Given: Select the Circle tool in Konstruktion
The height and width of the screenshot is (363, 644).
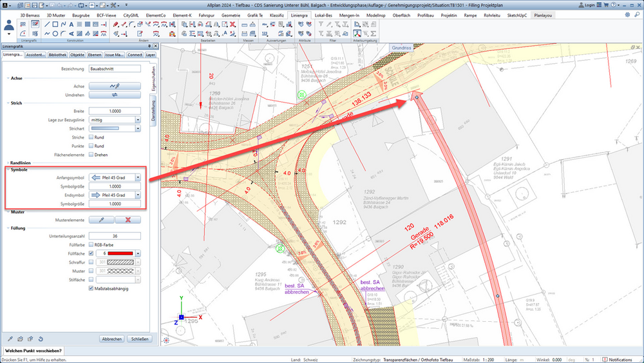Looking at the screenshot, I should pyautogui.click(x=55, y=34).
